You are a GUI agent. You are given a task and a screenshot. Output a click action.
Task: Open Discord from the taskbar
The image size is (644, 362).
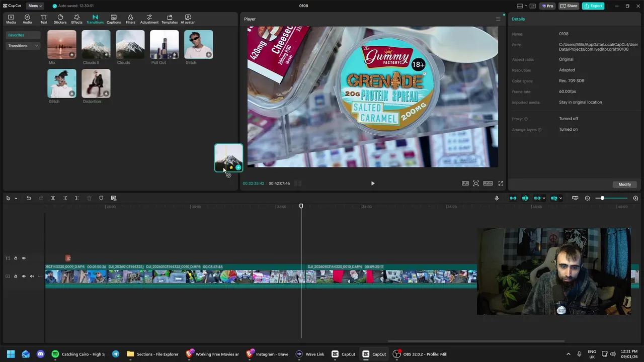coord(40,354)
